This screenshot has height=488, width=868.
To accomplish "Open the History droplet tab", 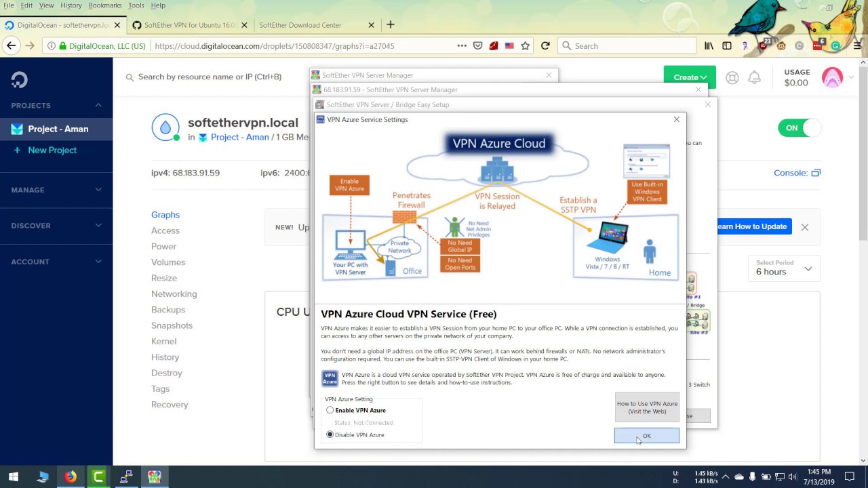I will point(165,357).
